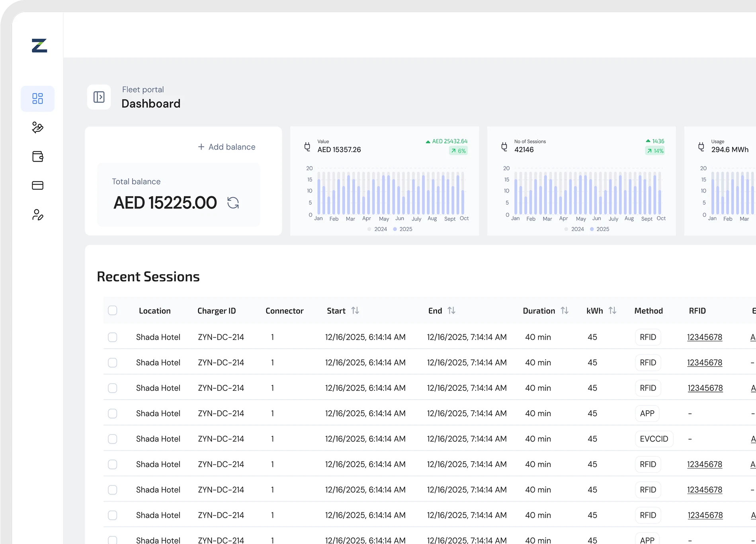Open RFID link 12345678 in second row
Screen dimensions: 756x544
pos(705,363)
